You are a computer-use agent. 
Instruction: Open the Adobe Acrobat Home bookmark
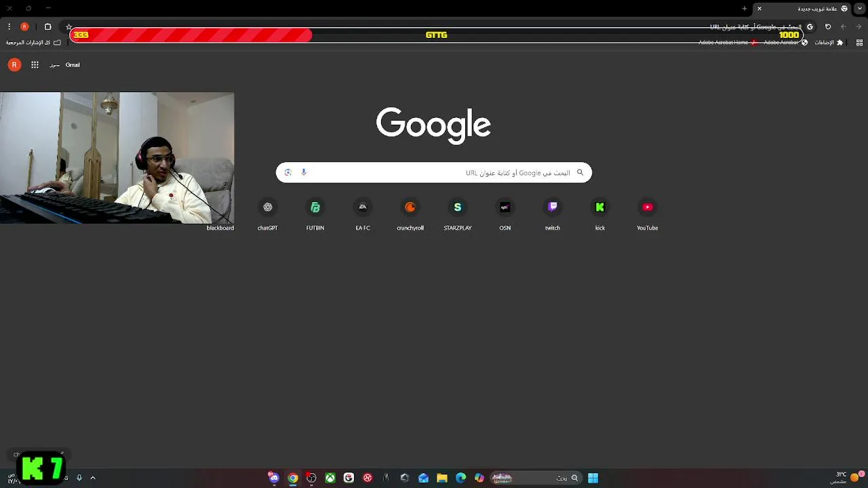pyautogui.click(x=728, y=42)
